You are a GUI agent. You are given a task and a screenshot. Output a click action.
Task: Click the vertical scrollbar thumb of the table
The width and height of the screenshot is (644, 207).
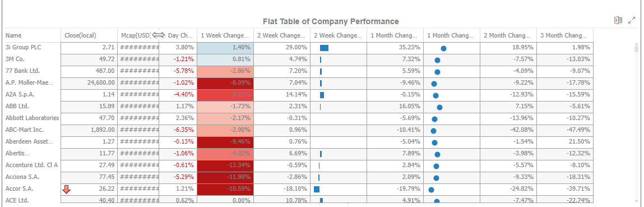[637, 50]
